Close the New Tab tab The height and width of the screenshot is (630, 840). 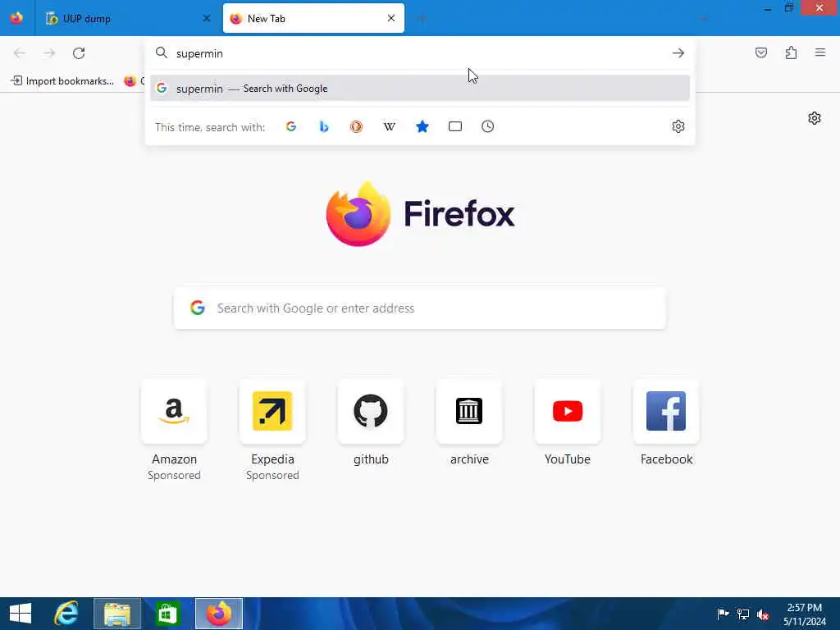click(x=391, y=18)
